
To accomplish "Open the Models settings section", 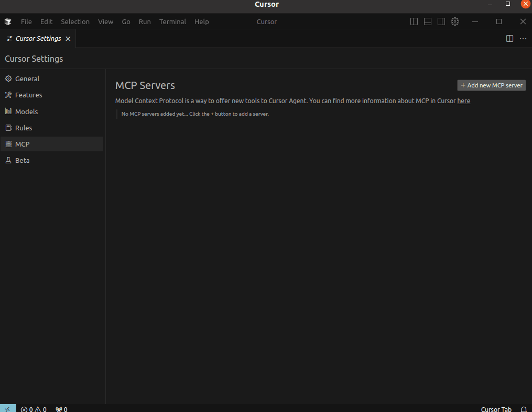I will (x=26, y=112).
